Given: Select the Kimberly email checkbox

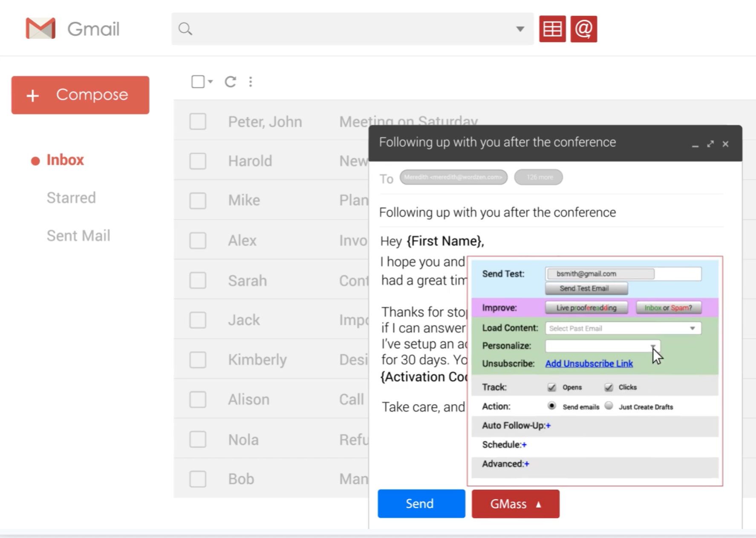Looking at the screenshot, I should (x=198, y=360).
